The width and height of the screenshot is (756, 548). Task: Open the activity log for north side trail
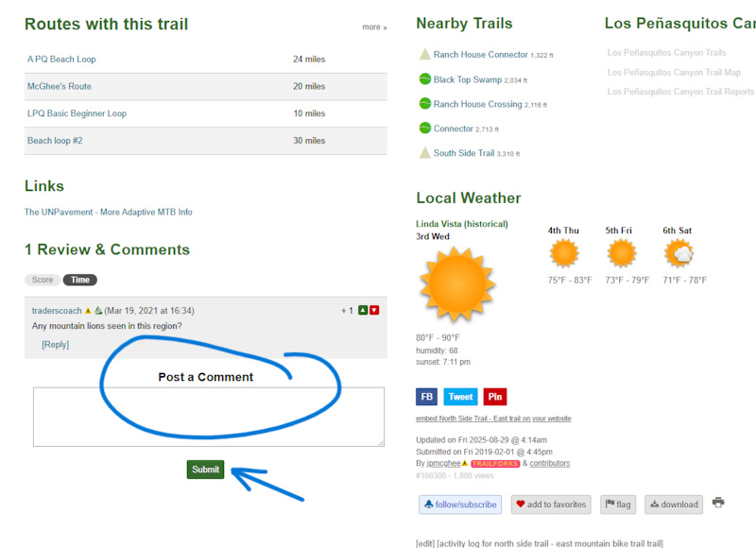(x=550, y=543)
